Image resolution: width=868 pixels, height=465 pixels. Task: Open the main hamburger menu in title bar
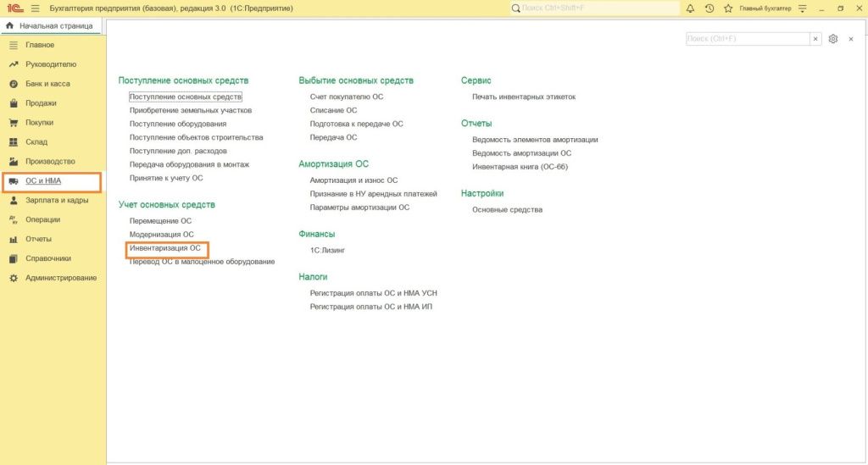[36, 8]
